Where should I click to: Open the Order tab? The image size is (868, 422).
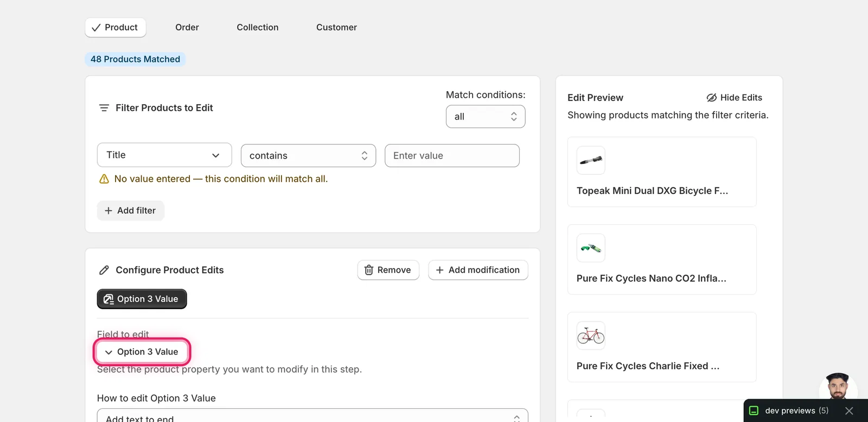coord(187,28)
